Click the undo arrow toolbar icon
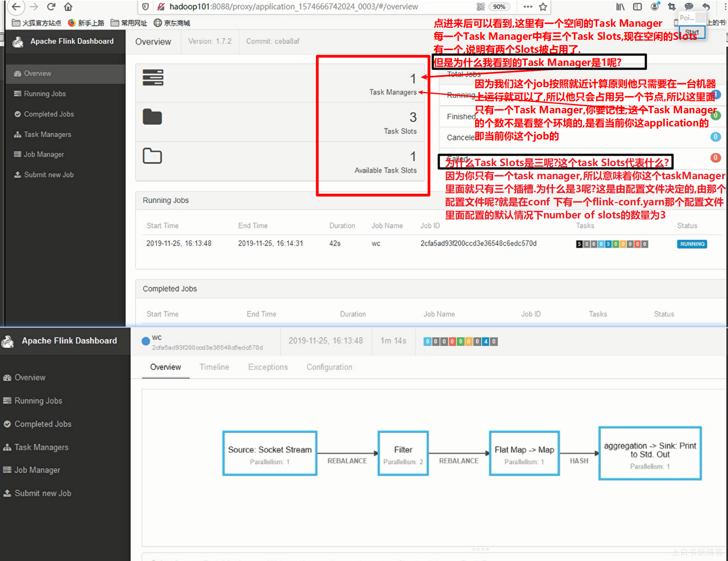728x561 pixels. [x=706, y=7]
